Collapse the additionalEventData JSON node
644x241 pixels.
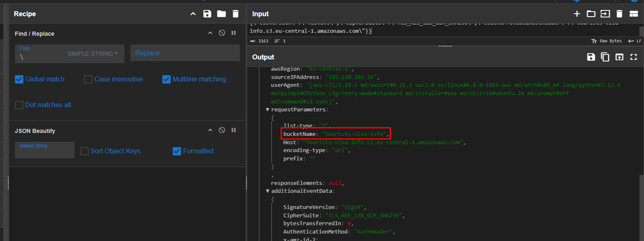[x=268, y=191]
